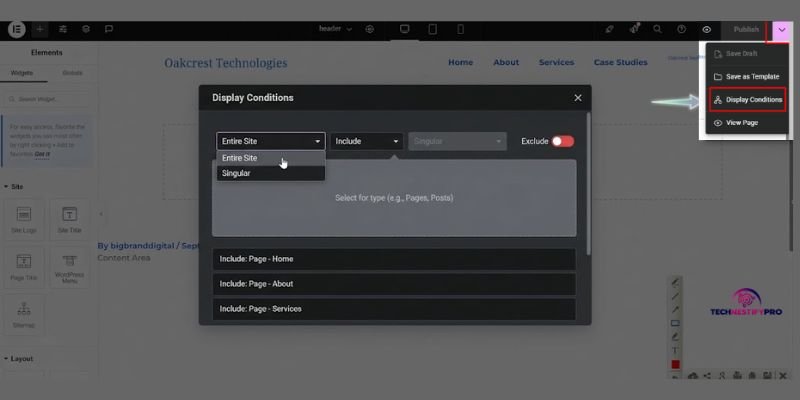Click the Select for type placeholder area
The height and width of the screenshot is (400, 800).
click(x=394, y=198)
